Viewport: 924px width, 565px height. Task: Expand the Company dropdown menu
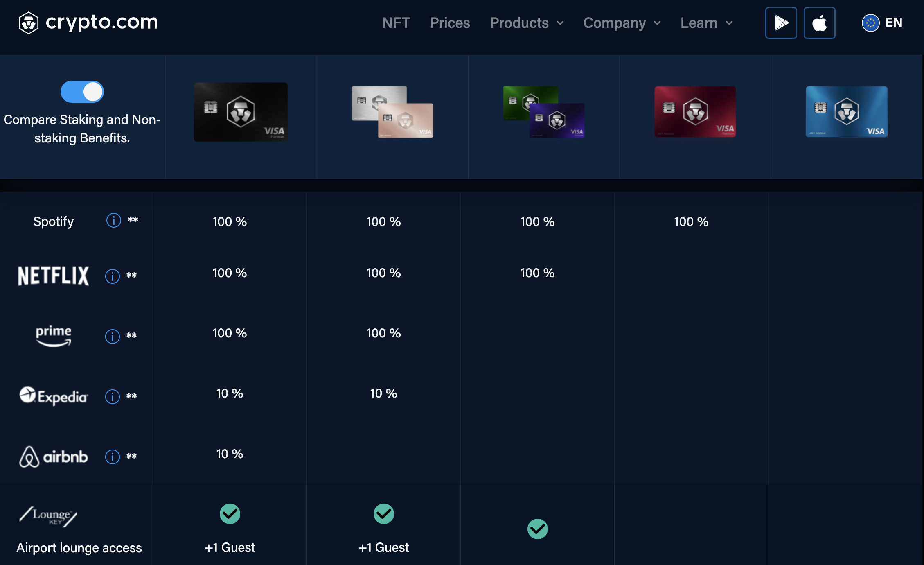(x=622, y=23)
